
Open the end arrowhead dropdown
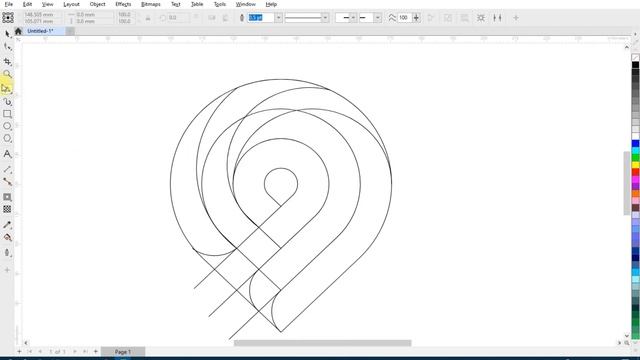(378, 18)
